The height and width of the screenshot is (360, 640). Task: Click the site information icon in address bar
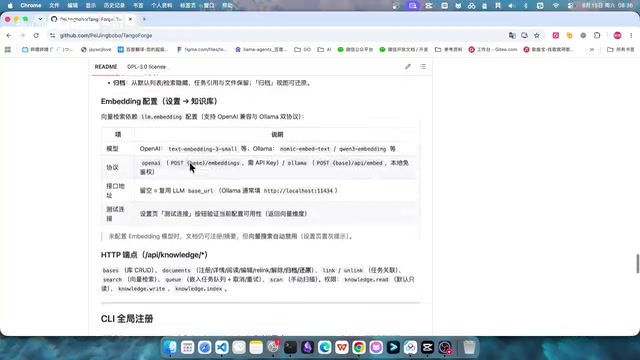(x=52, y=36)
